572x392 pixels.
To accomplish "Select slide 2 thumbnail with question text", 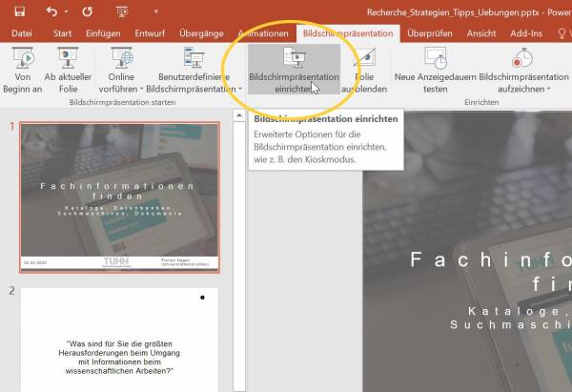I will click(120, 340).
